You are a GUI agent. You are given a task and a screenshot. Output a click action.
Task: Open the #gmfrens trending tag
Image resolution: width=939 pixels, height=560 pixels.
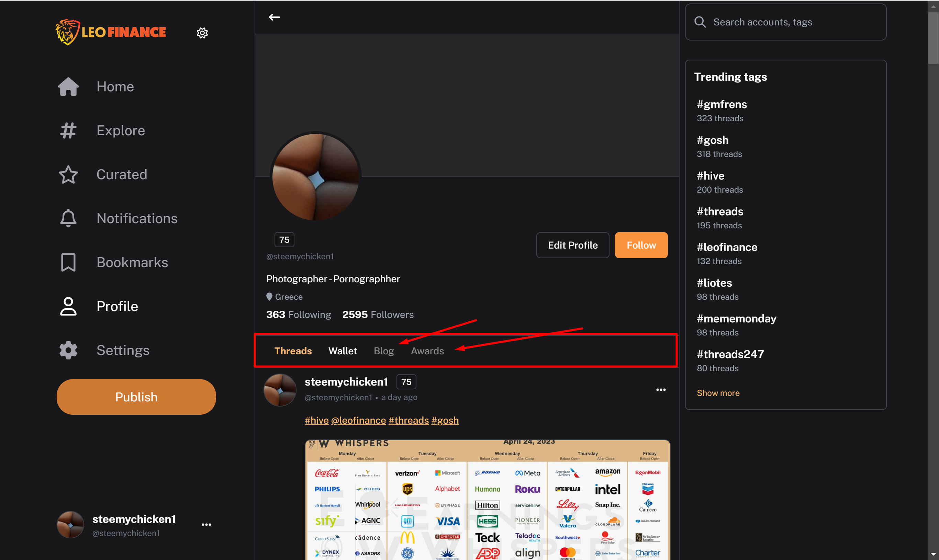pyautogui.click(x=722, y=104)
